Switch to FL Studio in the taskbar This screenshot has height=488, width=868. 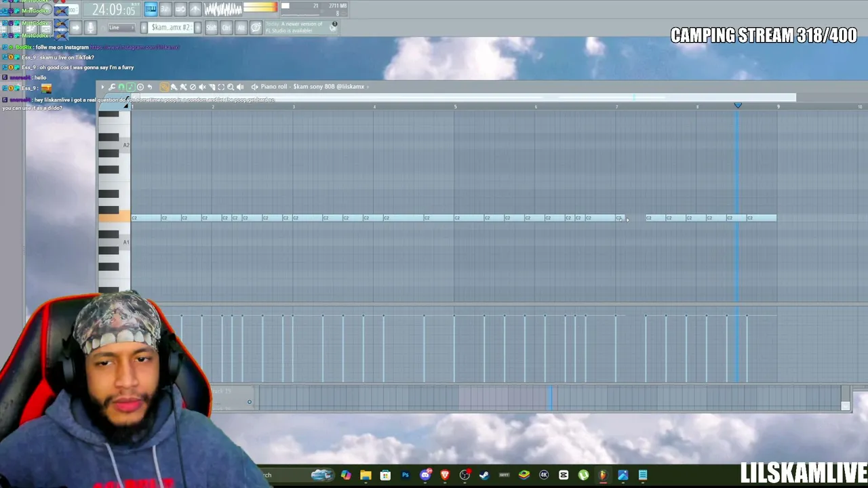point(603,475)
